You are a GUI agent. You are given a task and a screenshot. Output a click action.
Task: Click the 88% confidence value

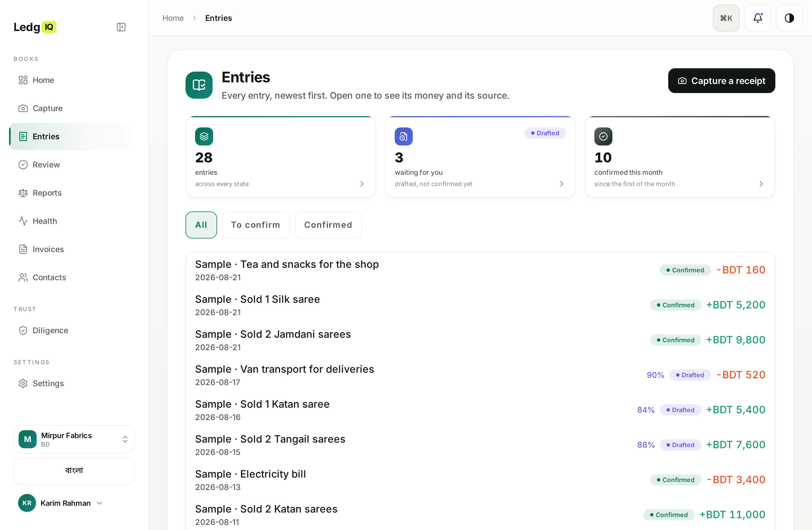click(645, 445)
